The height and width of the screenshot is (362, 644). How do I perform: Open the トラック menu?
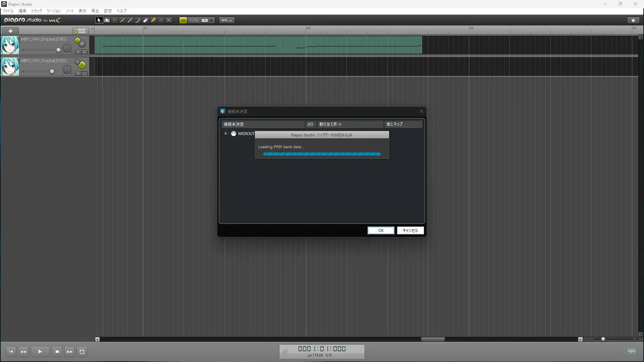tap(37, 11)
